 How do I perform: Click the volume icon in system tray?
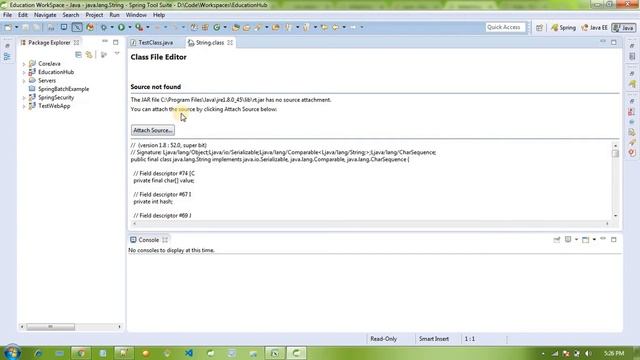[588, 353]
